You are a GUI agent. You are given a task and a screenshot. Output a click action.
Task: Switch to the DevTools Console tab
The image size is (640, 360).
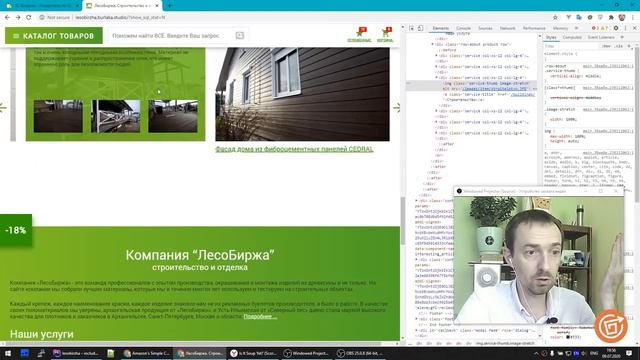click(x=463, y=28)
